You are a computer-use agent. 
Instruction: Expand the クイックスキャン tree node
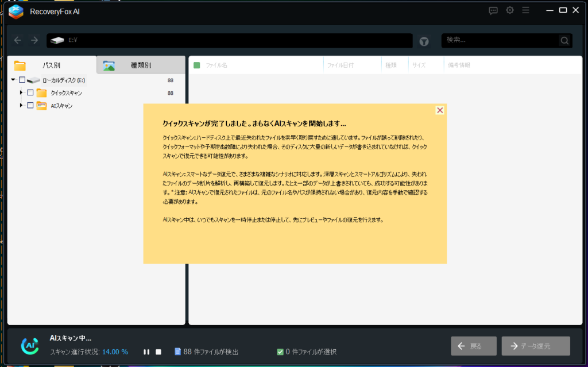pos(21,92)
